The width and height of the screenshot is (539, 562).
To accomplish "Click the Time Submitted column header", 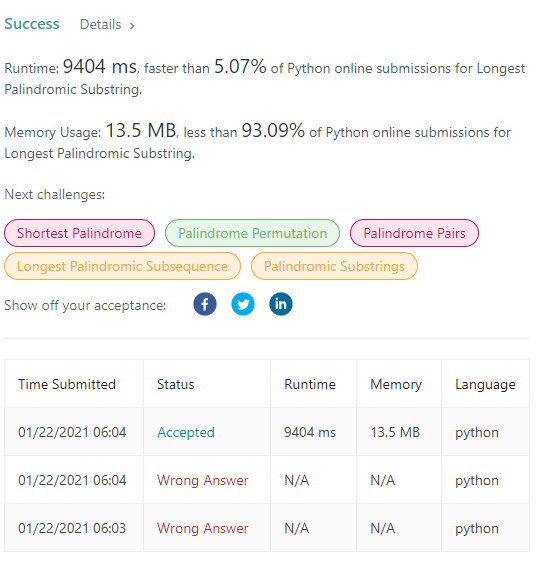I will point(67,384).
